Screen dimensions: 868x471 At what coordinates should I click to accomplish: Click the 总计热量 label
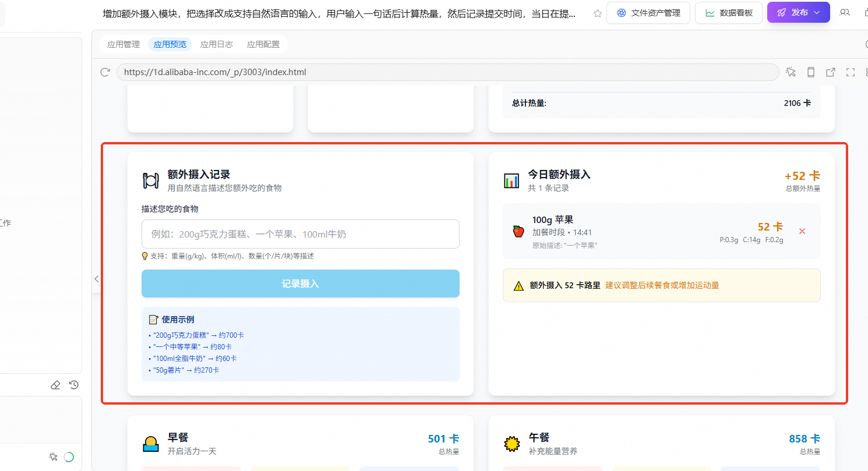click(x=529, y=103)
